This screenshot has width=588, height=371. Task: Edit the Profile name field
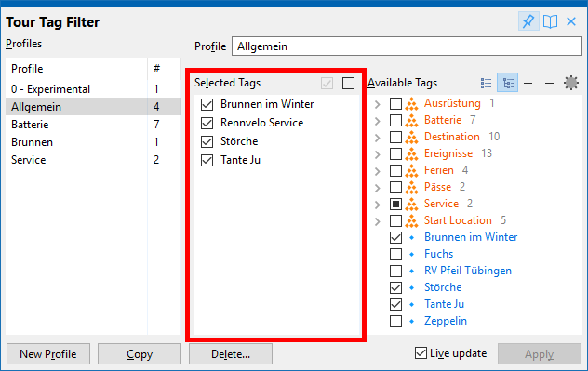407,46
